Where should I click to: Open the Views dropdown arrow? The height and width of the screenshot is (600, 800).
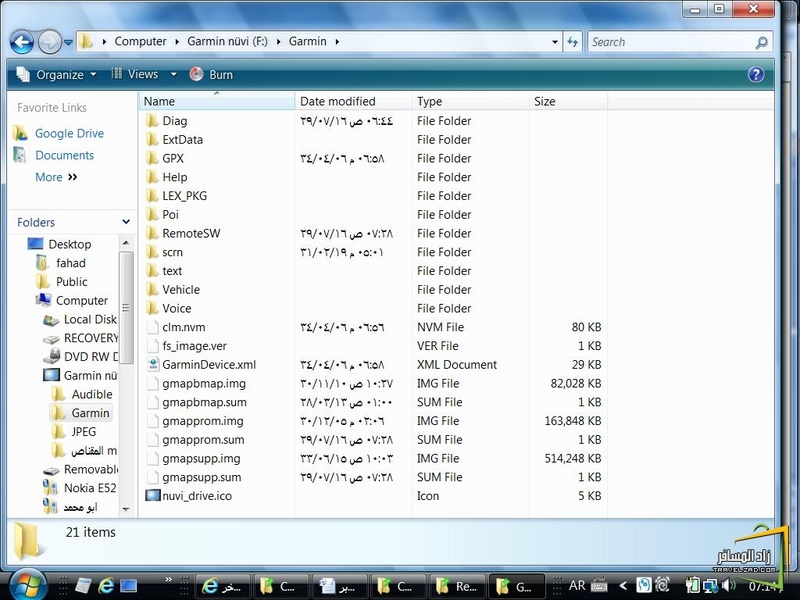[173, 74]
